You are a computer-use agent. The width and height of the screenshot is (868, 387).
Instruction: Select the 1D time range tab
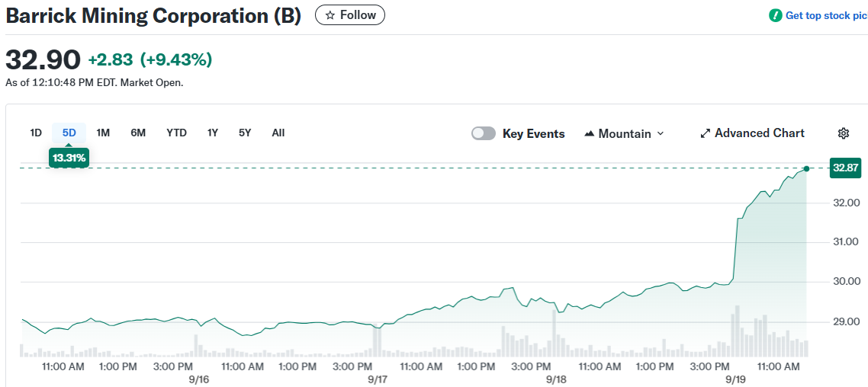coord(36,133)
